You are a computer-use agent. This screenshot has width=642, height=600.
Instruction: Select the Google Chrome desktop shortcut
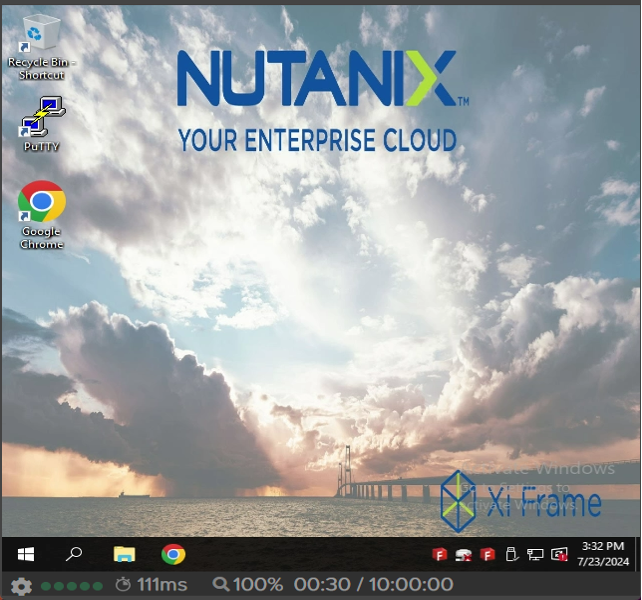tap(42, 215)
